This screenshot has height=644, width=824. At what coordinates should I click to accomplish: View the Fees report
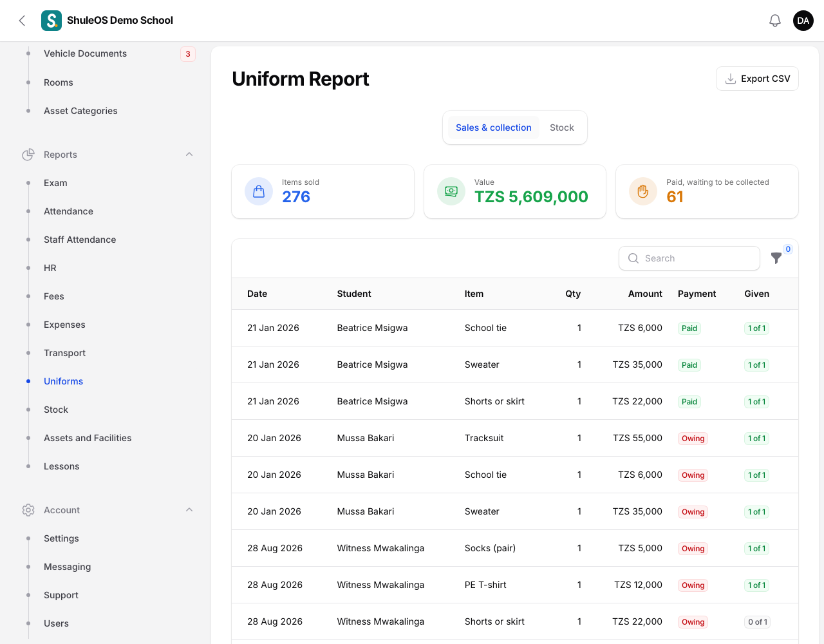click(54, 296)
